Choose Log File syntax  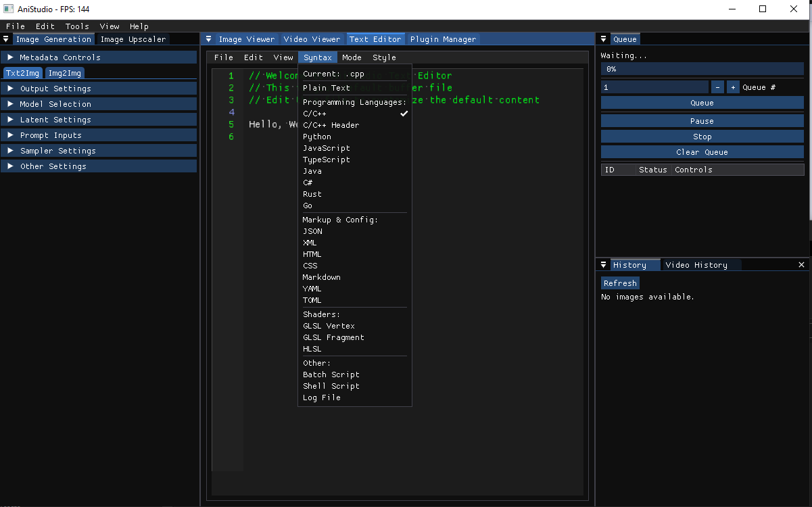pyautogui.click(x=355, y=397)
